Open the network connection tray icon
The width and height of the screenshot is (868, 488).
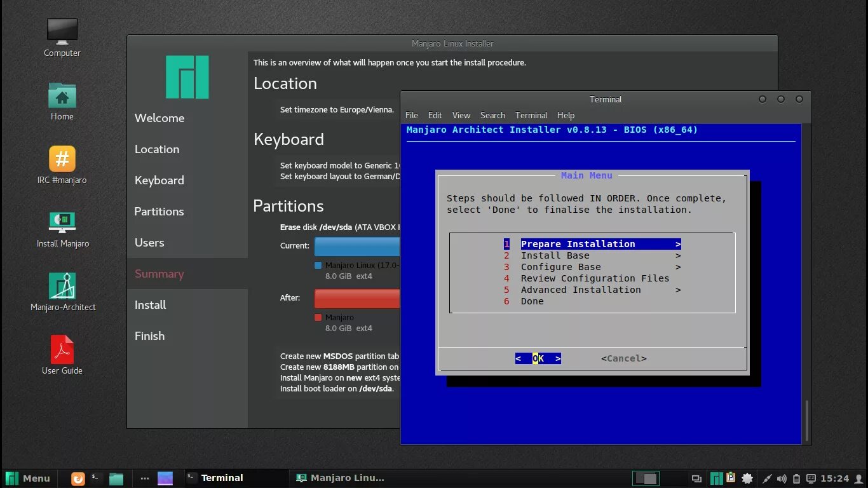click(767, 478)
